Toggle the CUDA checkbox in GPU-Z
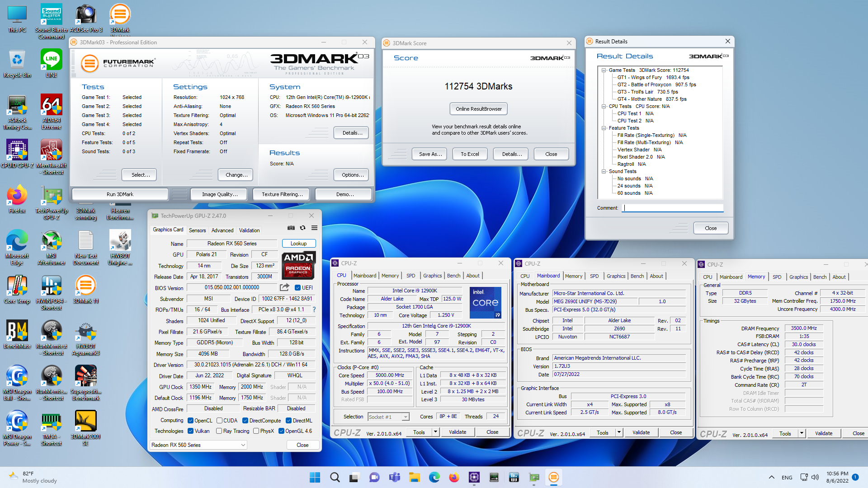868x488 pixels. [219, 421]
